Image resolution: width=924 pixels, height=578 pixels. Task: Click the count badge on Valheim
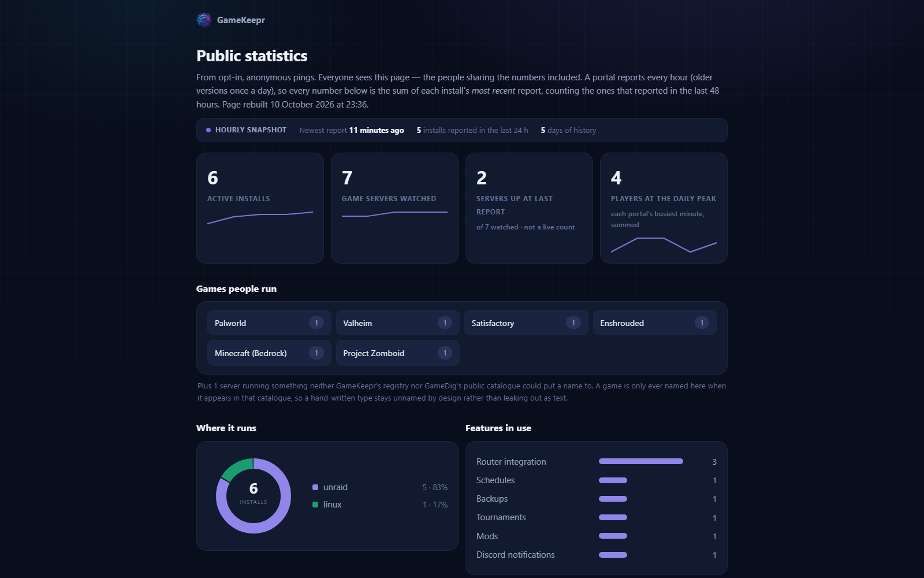point(445,323)
